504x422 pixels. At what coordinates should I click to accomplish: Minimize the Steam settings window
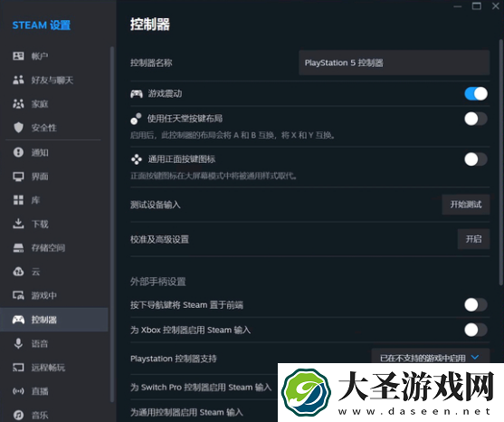457,6
